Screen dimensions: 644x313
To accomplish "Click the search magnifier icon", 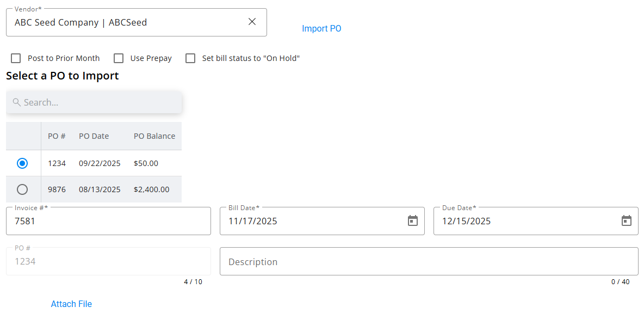I will click(x=17, y=102).
